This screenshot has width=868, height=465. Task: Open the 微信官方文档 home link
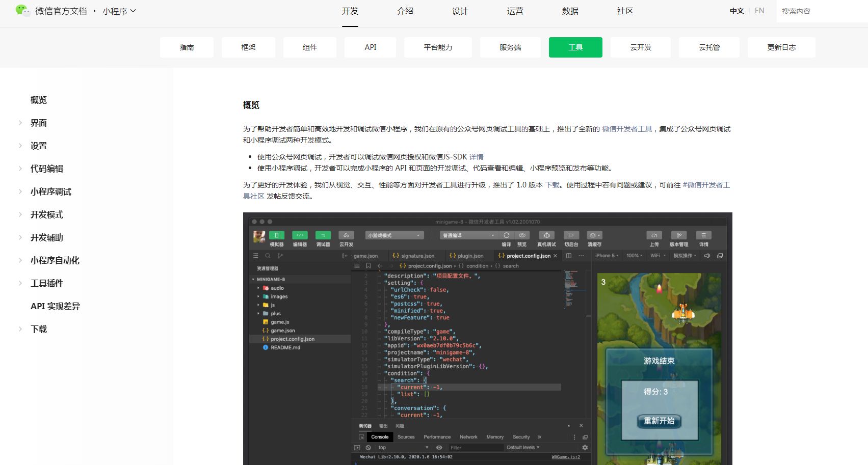click(x=61, y=11)
